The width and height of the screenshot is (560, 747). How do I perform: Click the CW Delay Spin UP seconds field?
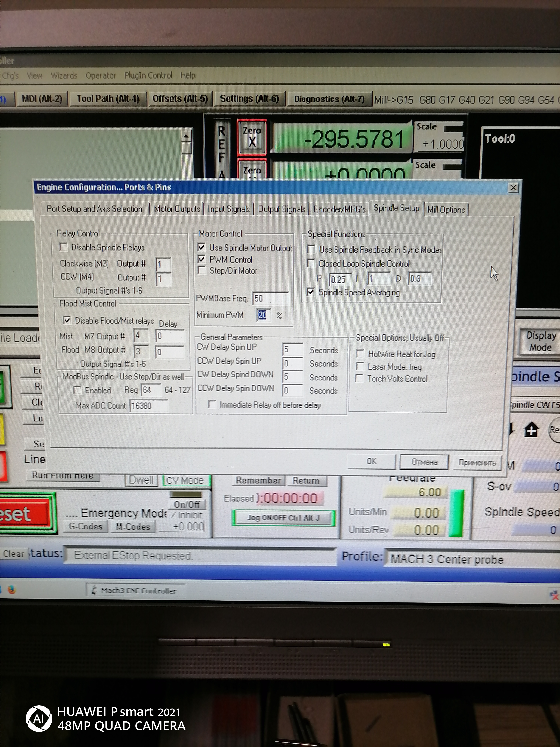click(x=293, y=349)
